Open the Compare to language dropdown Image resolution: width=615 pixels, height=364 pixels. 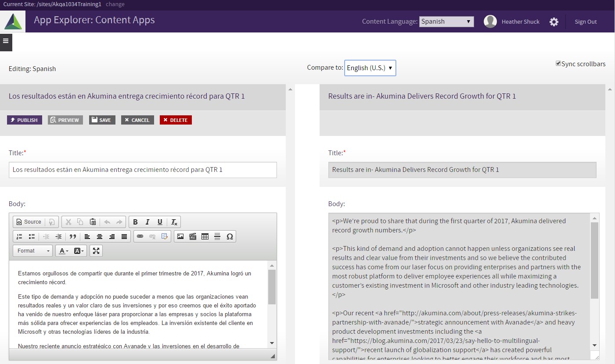pos(370,68)
